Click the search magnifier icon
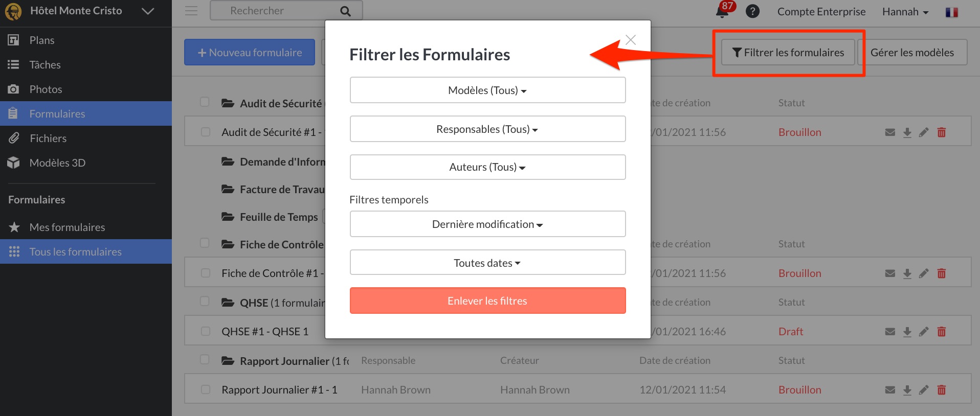Viewport: 980px width, 416px height. coord(346,11)
